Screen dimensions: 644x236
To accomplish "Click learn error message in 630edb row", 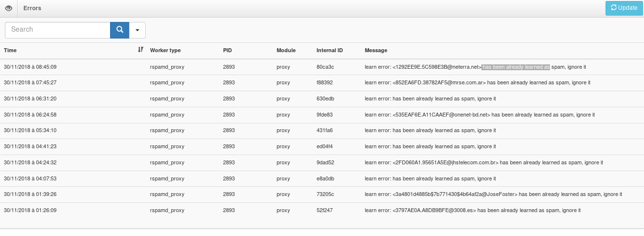I will pyautogui.click(x=431, y=99).
